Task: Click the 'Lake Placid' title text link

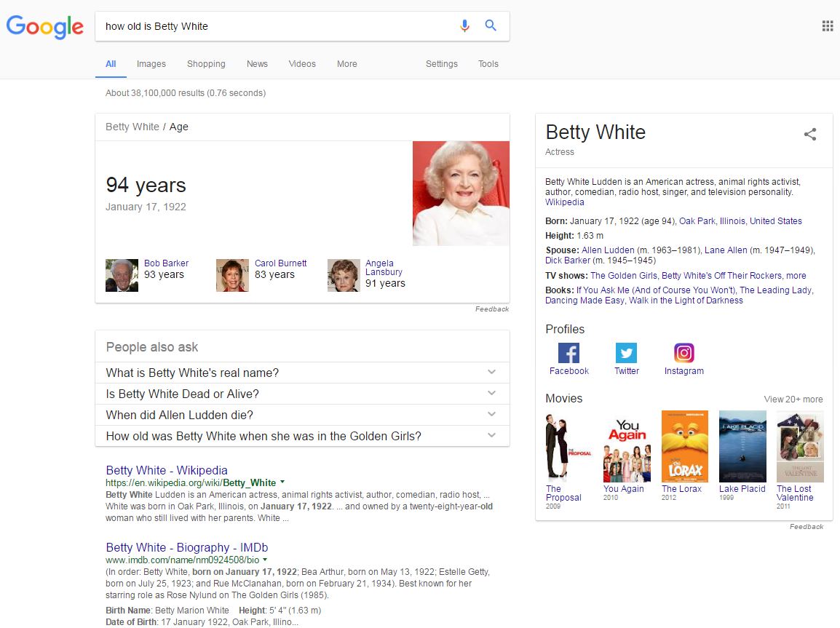Action: [742, 489]
